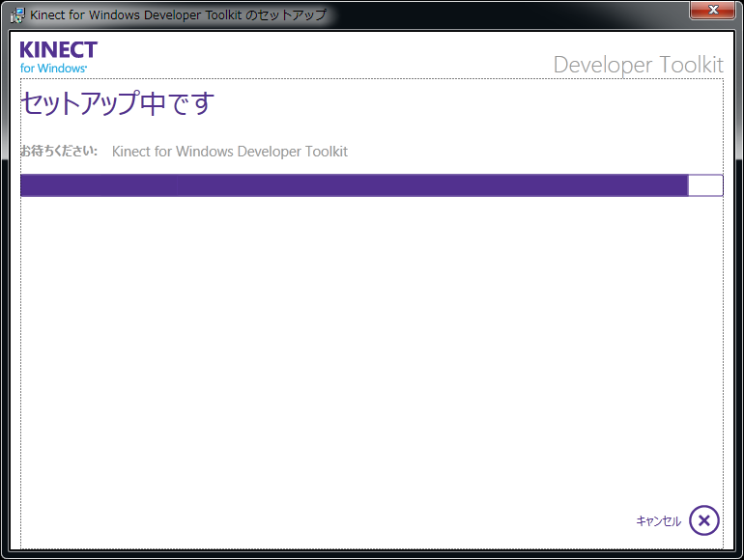Image resolution: width=744 pixels, height=560 pixels.
Task: Click the Kinect for Windows Developer Toolkit status text
Action: [x=230, y=152]
